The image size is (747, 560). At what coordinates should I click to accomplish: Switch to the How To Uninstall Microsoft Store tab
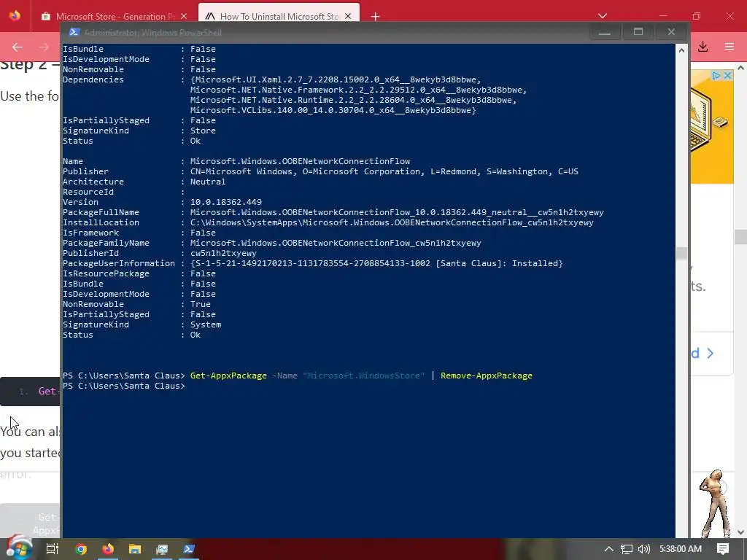click(279, 16)
